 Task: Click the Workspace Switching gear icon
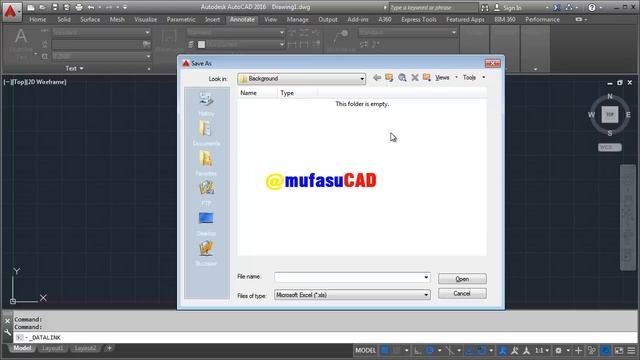coord(559,350)
